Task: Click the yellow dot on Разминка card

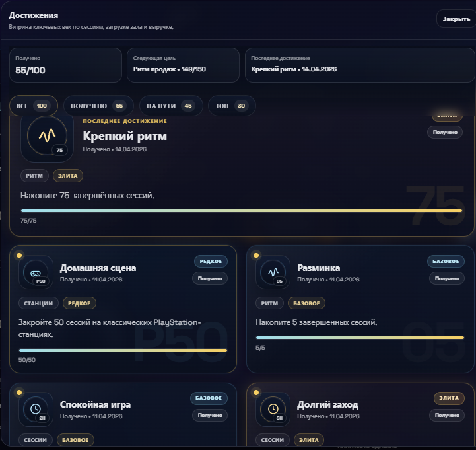Action: coord(256,255)
